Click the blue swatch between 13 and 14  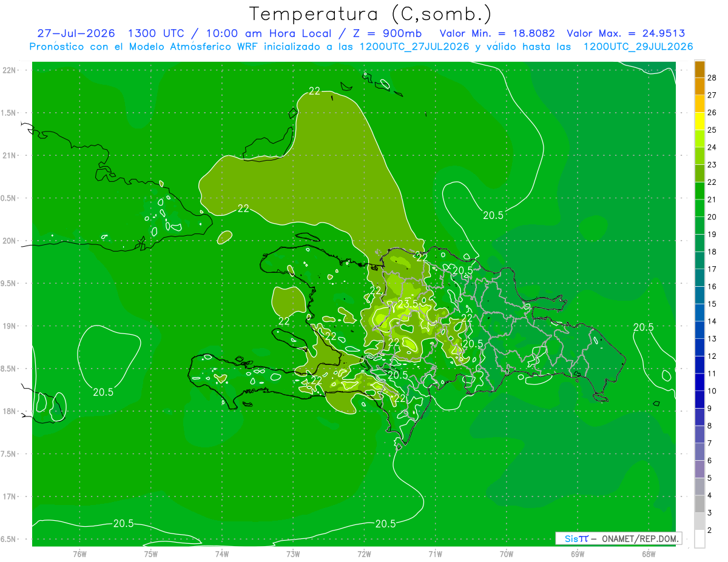coord(699,330)
